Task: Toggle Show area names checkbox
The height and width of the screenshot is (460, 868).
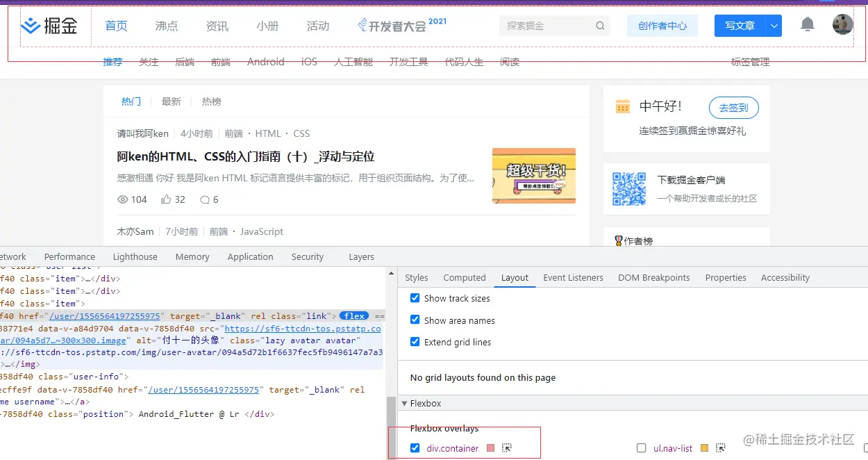Action: click(415, 320)
